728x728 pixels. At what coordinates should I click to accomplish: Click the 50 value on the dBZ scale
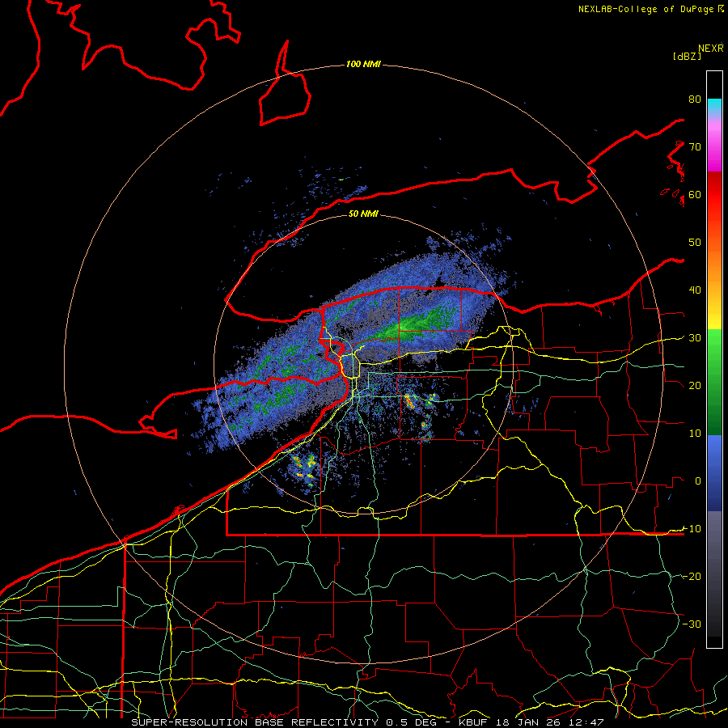click(x=695, y=243)
